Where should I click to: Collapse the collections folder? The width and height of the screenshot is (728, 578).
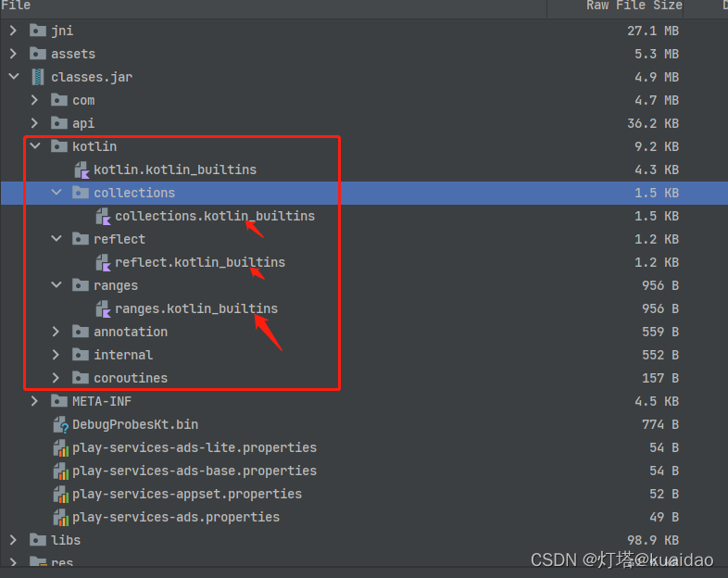(56, 193)
